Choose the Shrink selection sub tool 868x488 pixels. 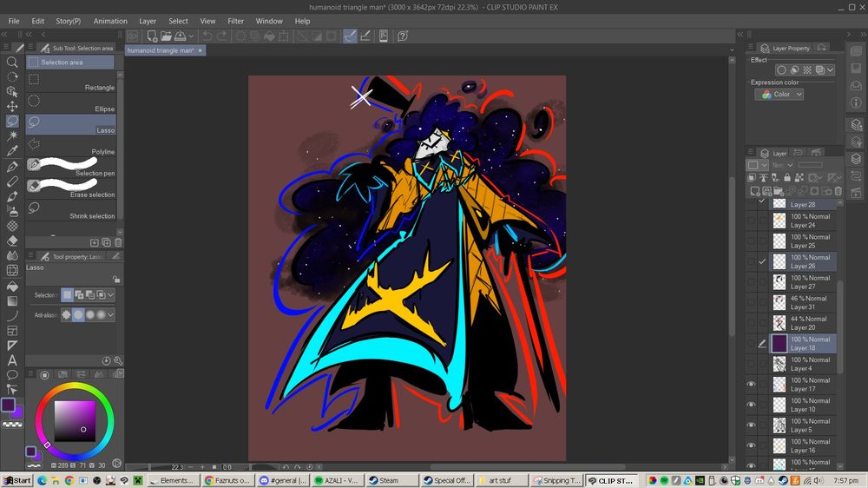pos(71,210)
